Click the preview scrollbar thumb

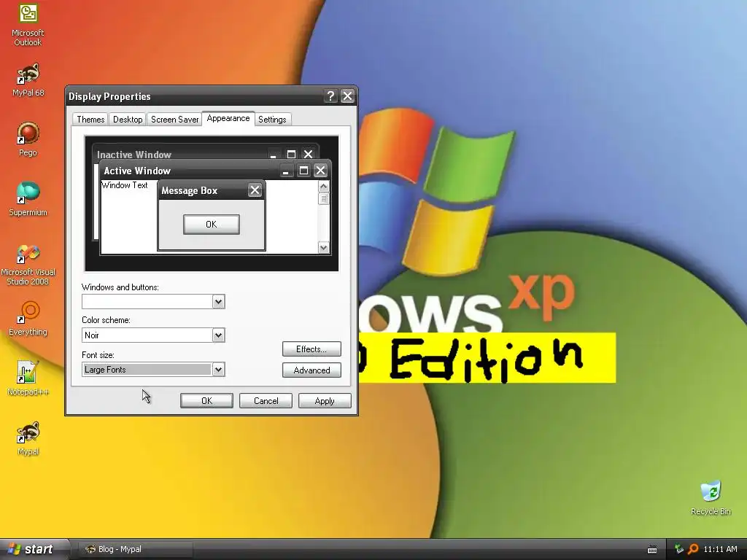323,198
